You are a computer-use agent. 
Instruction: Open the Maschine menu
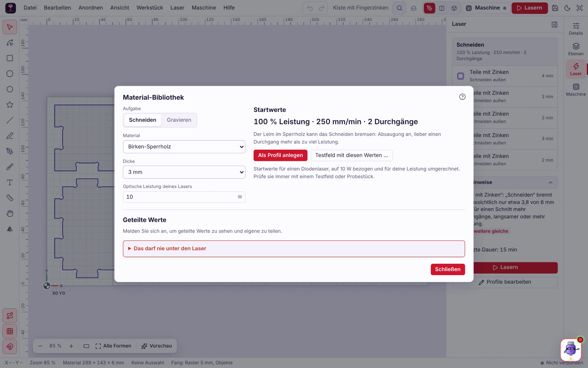pyautogui.click(x=204, y=8)
